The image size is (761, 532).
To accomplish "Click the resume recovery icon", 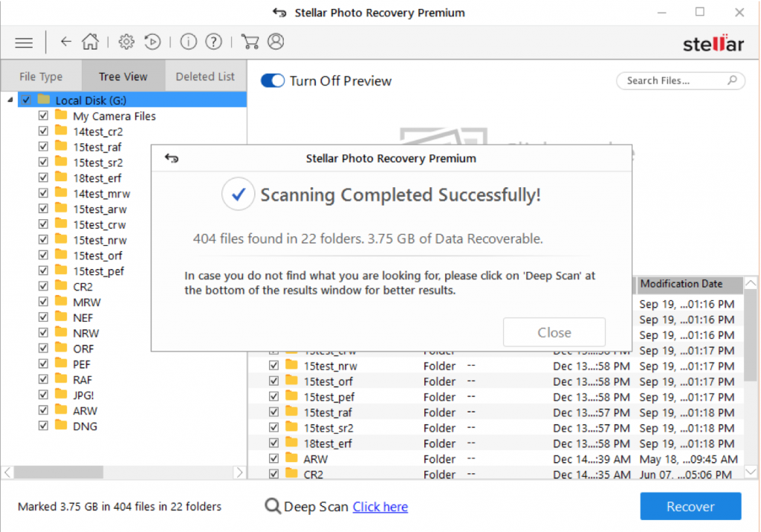I will pyautogui.click(x=152, y=42).
